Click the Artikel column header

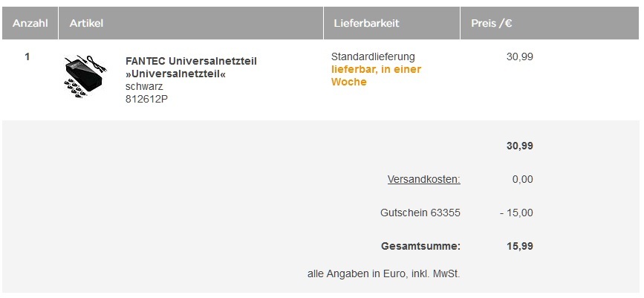[86, 23]
